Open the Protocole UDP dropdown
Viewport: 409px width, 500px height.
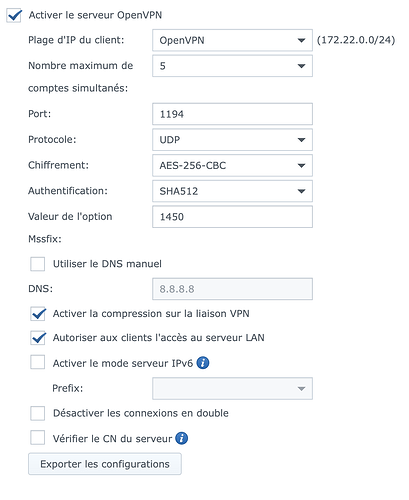[232, 140]
